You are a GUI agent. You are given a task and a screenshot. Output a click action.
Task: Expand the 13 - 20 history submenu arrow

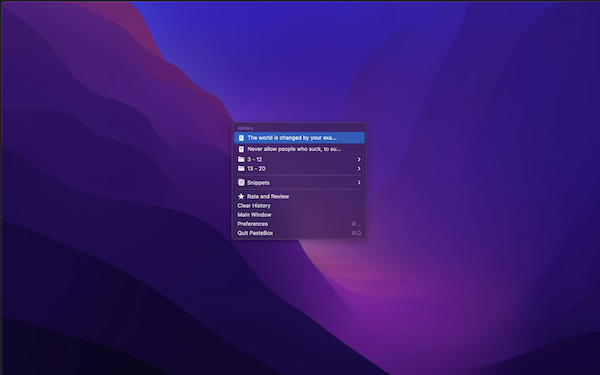click(x=359, y=169)
